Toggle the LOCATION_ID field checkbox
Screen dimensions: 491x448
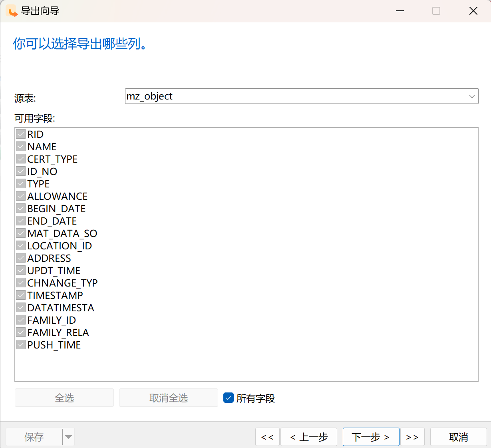pos(21,245)
